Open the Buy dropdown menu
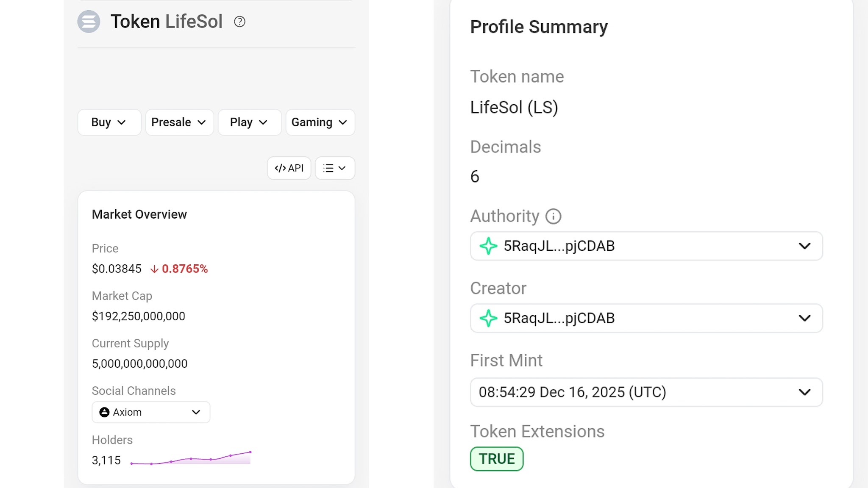Image resolution: width=868 pixels, height=488 pixels. pyautogui.click(x=109, y=122)
